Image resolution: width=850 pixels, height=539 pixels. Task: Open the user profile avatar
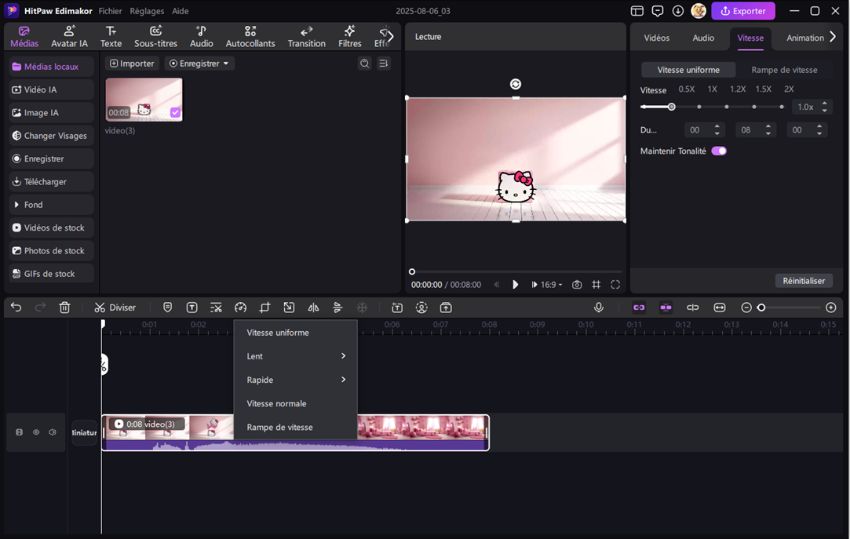(698, 11)
